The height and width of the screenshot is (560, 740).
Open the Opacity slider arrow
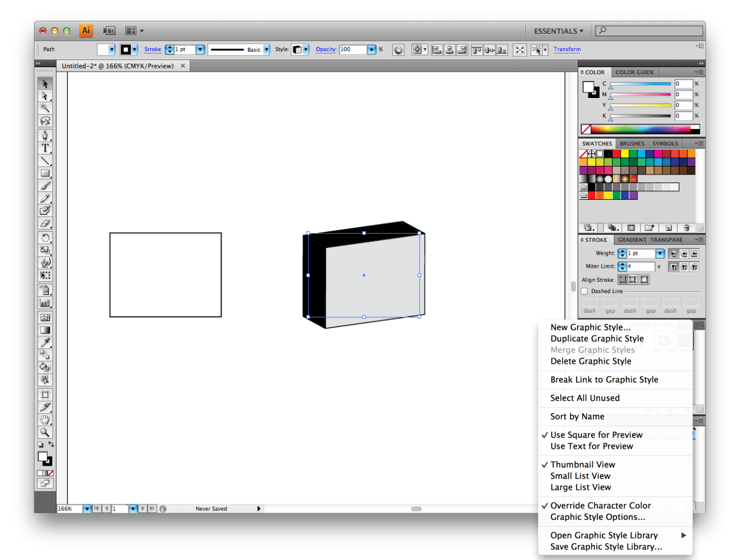pyautogui.click(x=372, y=49)
